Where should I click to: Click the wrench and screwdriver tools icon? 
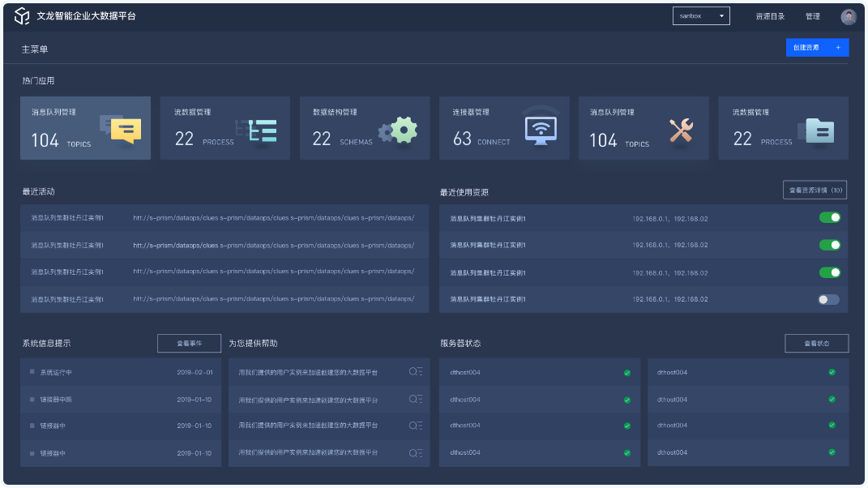point(682,131)
